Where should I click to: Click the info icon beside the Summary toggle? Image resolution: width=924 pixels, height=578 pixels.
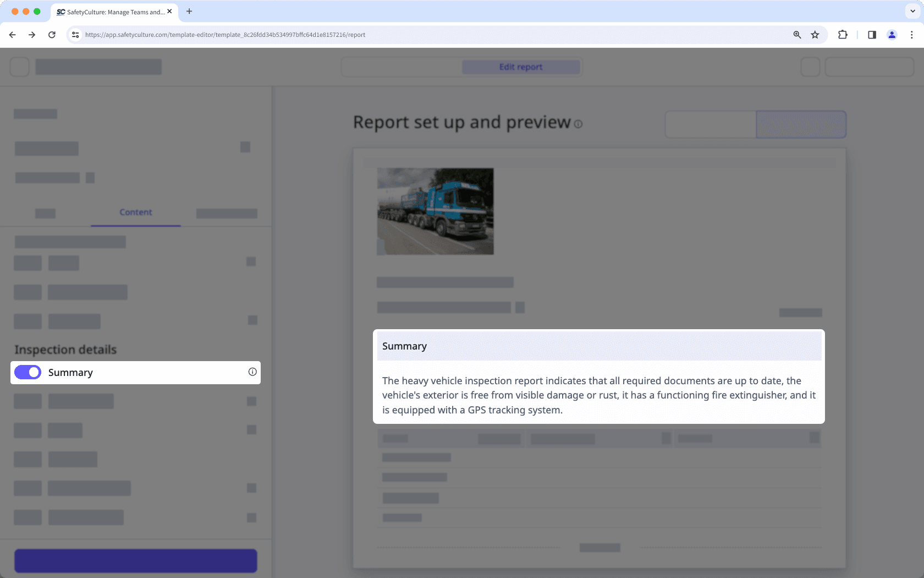(x=252, y=372)
